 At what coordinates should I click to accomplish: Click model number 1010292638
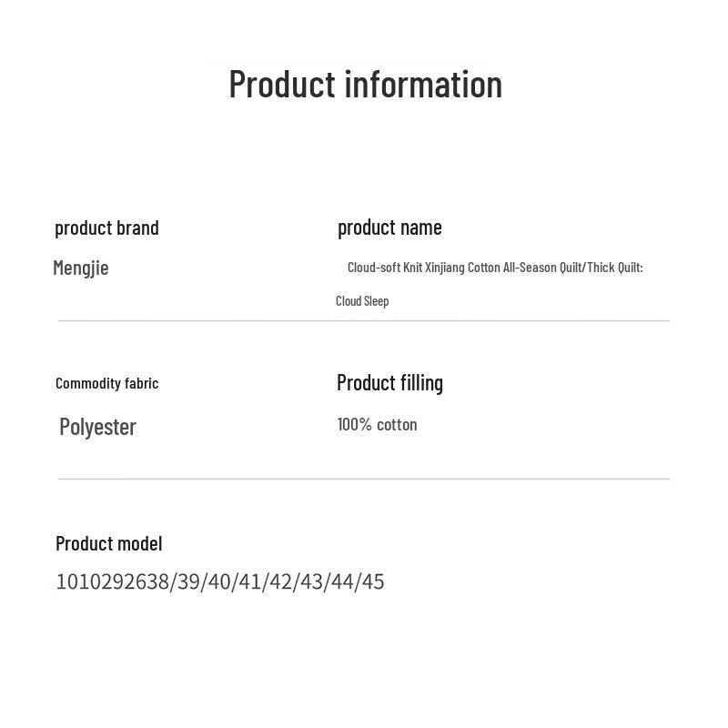pos(112,581)
